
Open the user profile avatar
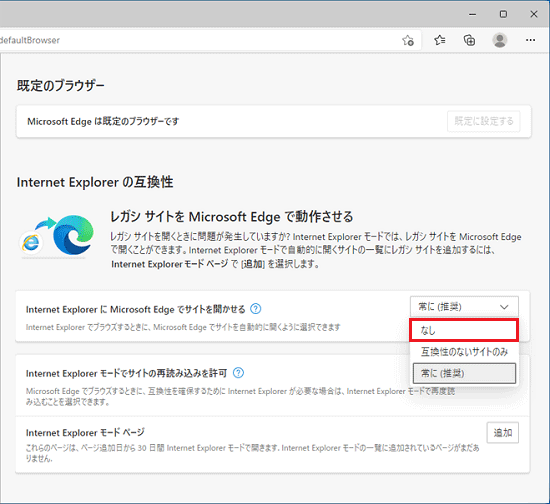point(499,40)
